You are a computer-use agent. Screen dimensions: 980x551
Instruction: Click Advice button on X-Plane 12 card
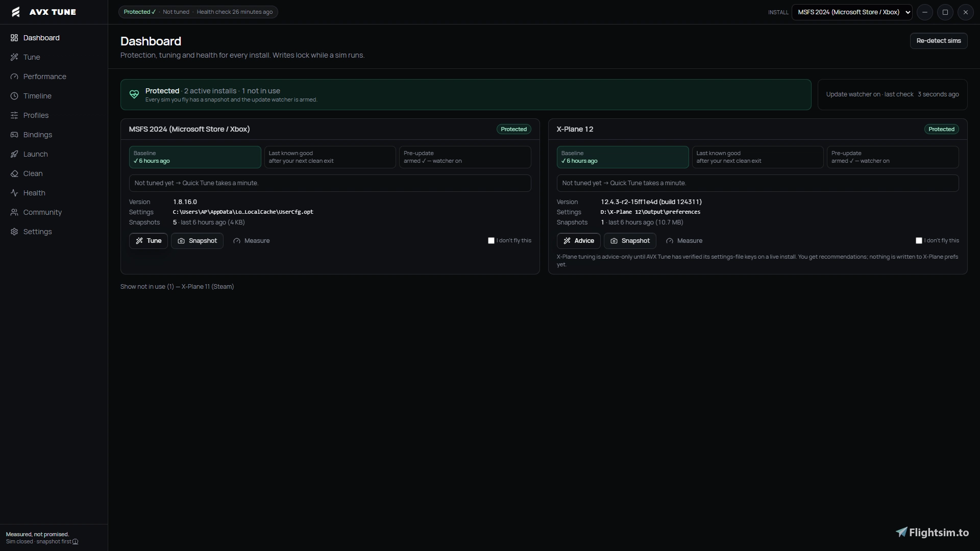(x=579, y=241)
